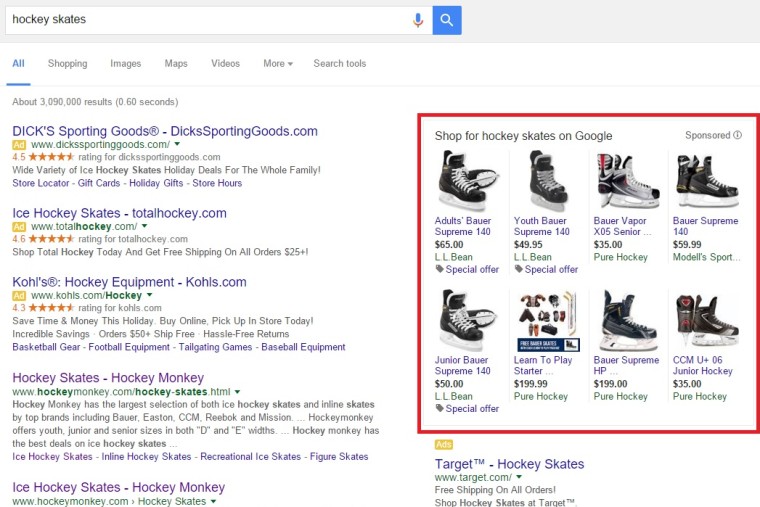Click Adults' Bauer Supreme 140 product title

[463, 226]
